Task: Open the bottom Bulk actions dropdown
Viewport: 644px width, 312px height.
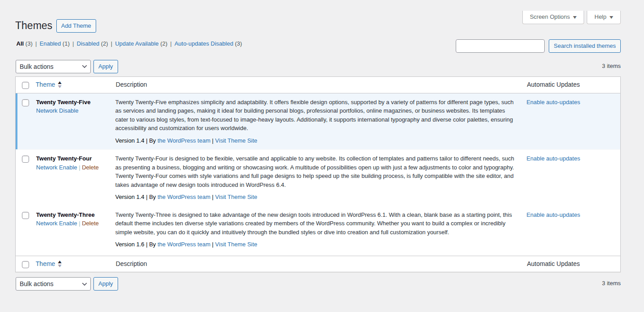Action: [53, 284]
